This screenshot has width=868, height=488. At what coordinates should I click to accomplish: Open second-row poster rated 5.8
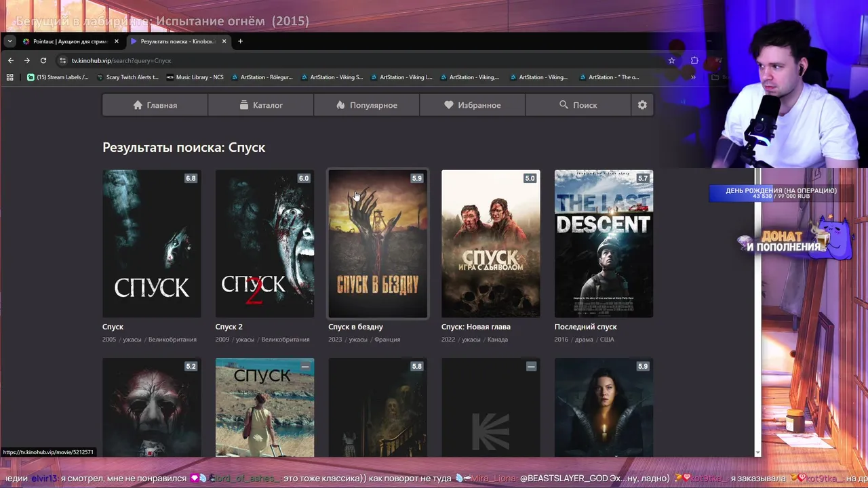tap(378, 407)
